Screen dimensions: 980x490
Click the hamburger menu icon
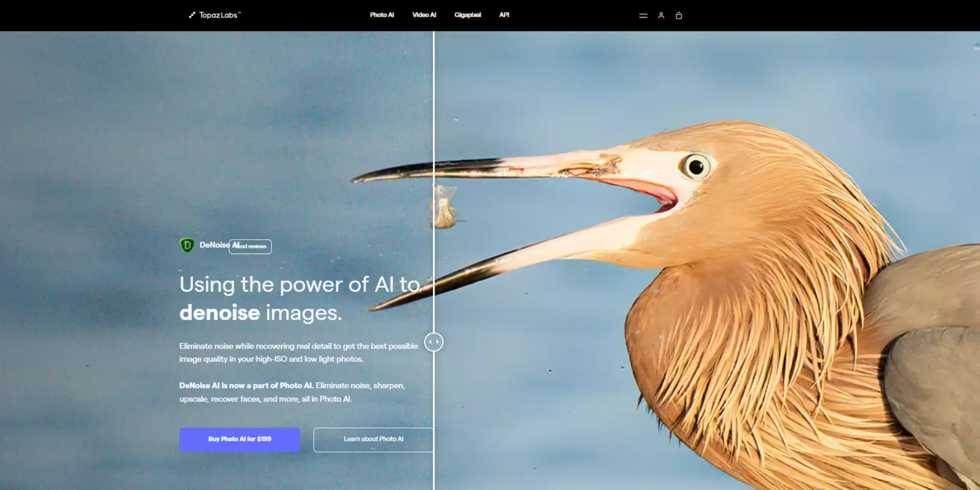tap(643, 14)
